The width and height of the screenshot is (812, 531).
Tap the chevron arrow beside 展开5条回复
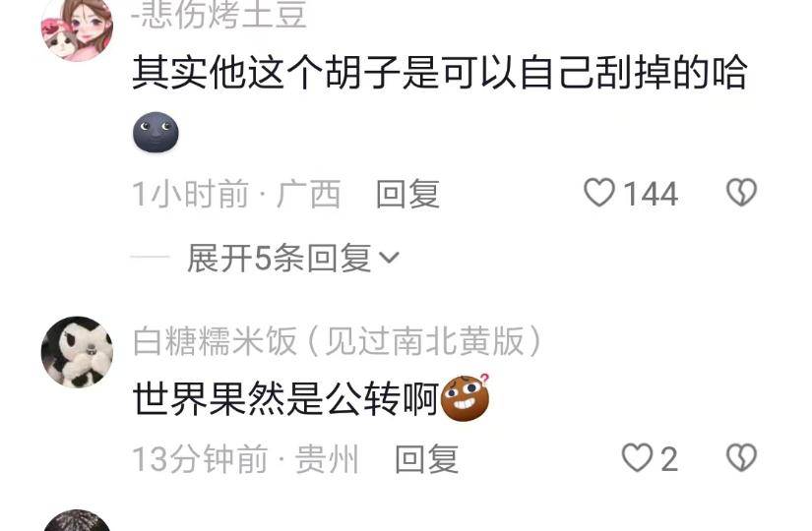389,258
